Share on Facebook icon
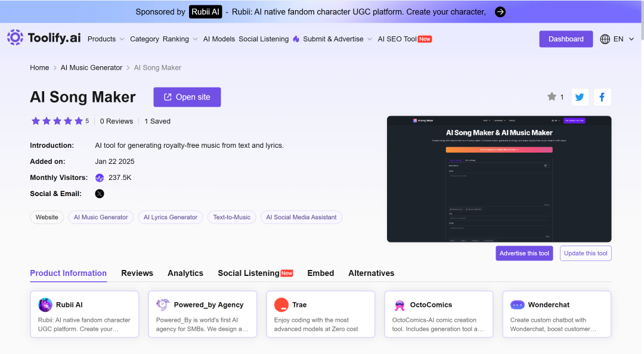The height and width of the screenshot is (354, 644). click(x=602, y=97)
